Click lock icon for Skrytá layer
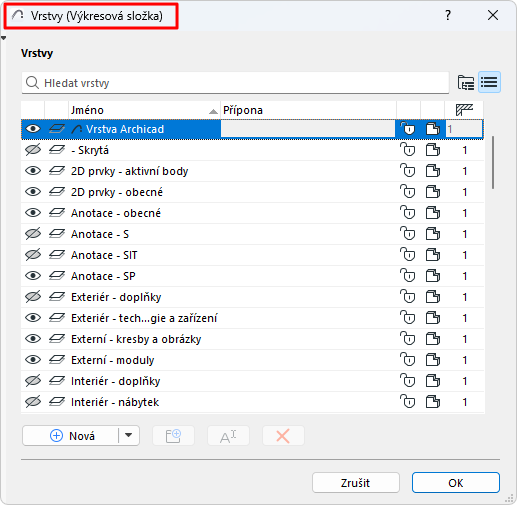The height and width of the screenshot is (505, 517). [x=408, y=150]
